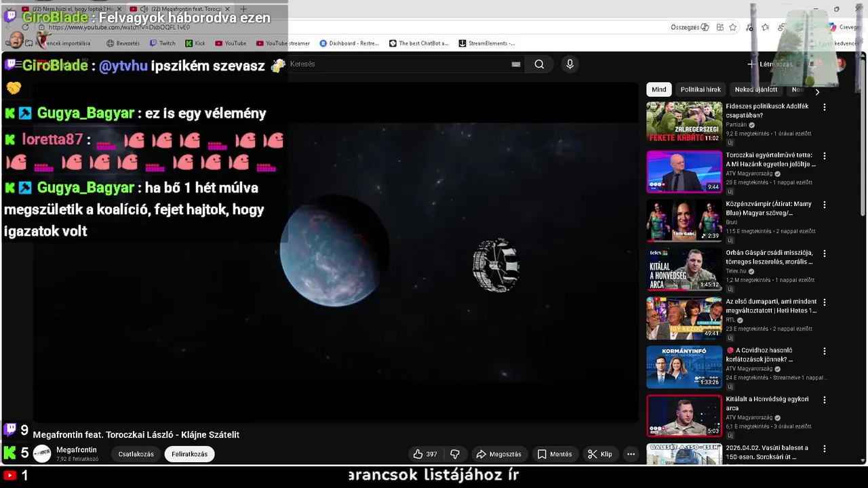This screenshot has width=868, height=488.
Task: Open Kitalált a Honvédség egykori arca thumbnail
Action: click(684, 415)
